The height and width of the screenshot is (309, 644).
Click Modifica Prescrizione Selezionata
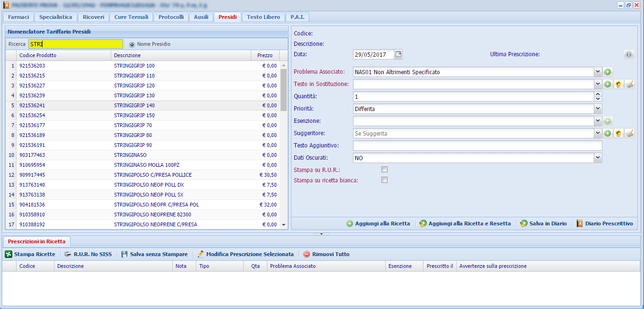246,254
